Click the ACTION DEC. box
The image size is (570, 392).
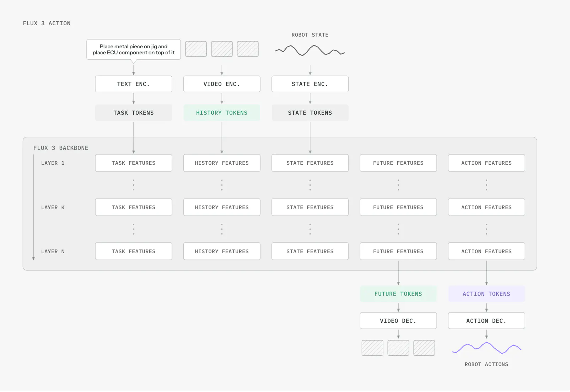[x=486, y=321]
